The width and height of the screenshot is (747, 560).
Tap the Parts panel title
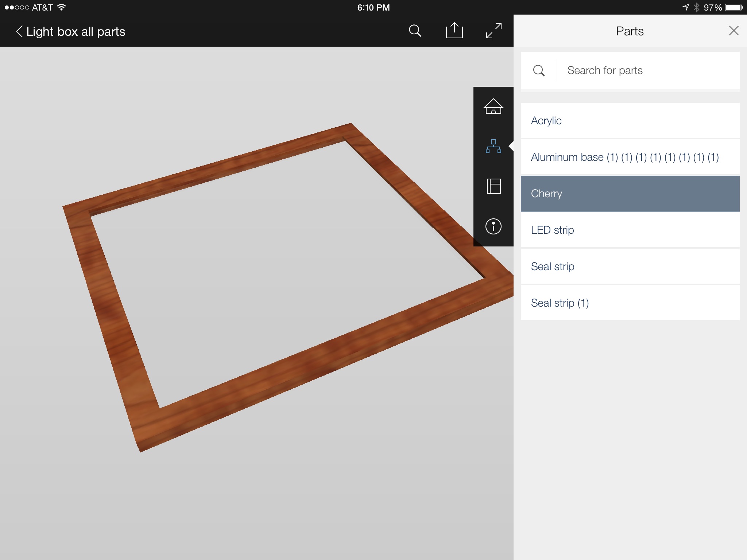pos(630,31)
